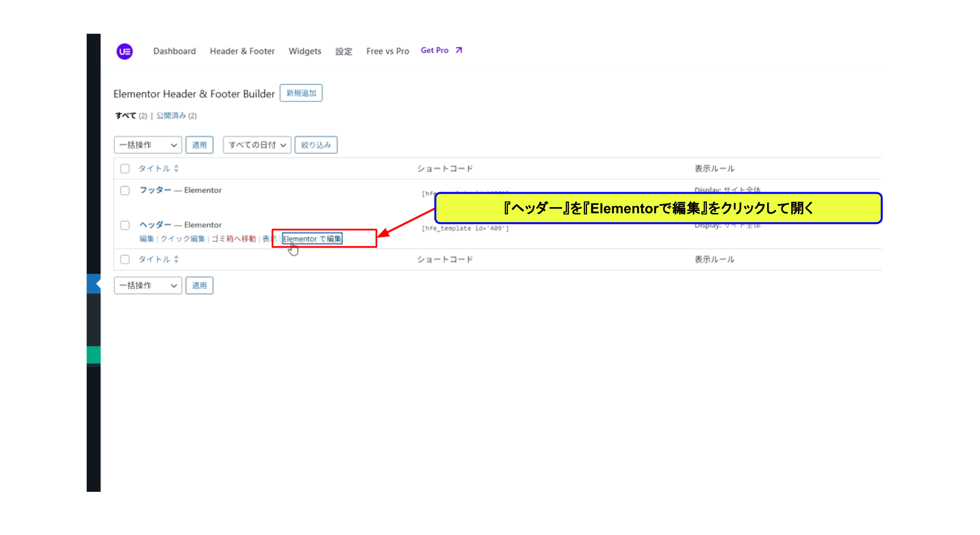Click the 新規追加 button
Image resolution: width=980 pixels, height=535 pixels.
(301, 93)
